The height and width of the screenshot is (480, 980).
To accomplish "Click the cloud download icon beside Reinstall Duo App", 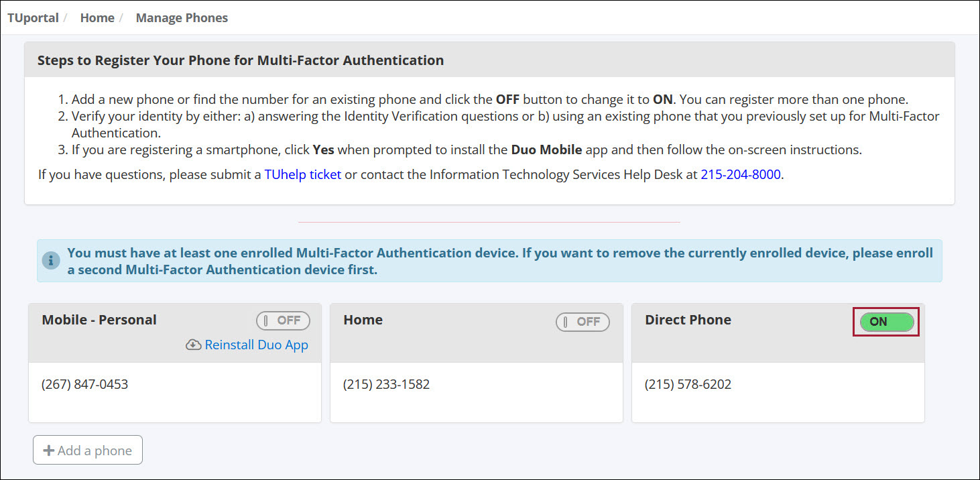I will [x=192, y=345].
